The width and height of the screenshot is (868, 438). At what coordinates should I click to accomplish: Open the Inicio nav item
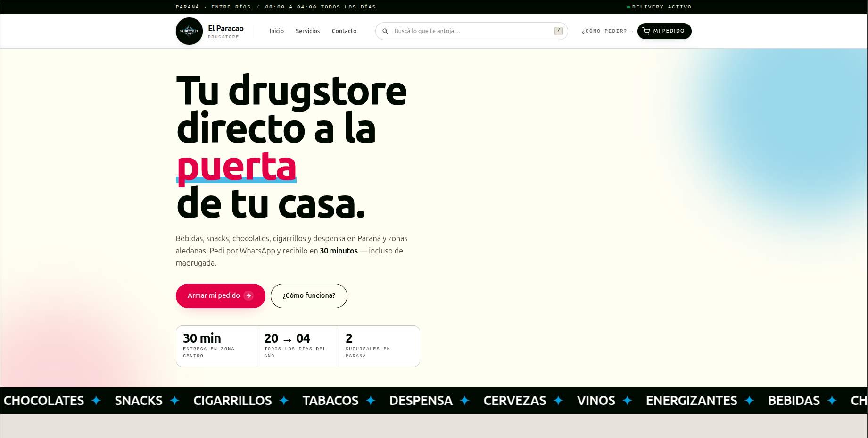[x=277, y=31]
